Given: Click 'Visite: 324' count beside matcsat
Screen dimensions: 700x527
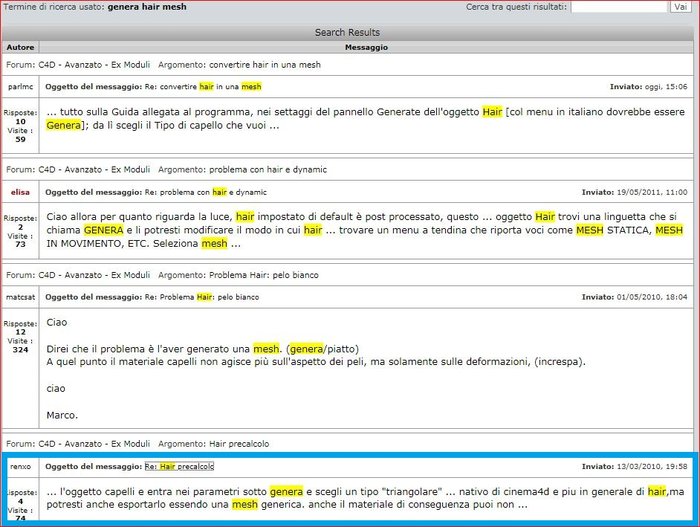Looking at the screenshot, I should coord(21,345).
